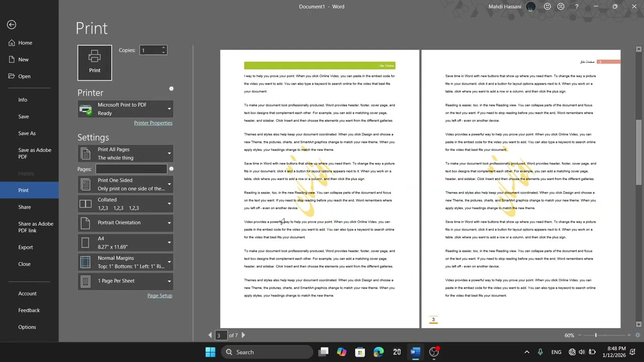This screenshot has width=644, height=362.
Task: Choose Save As in the sidebar
Action: click(29, 133)
